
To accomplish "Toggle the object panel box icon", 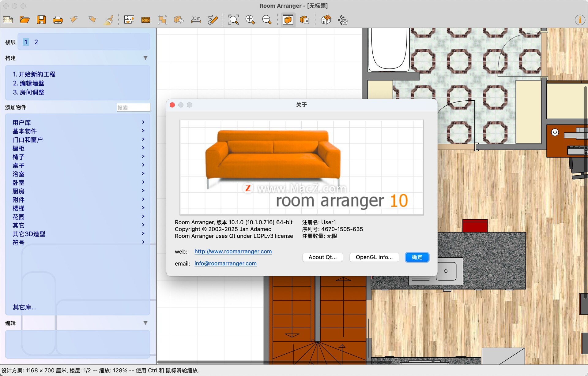I will (288, 20).
